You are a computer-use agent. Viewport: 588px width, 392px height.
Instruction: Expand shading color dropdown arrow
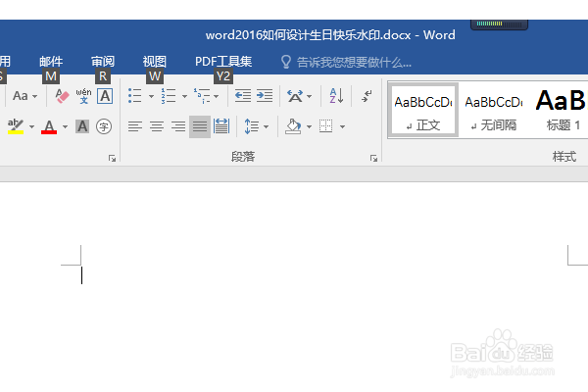pyautogui.click(x=310, y=126)
